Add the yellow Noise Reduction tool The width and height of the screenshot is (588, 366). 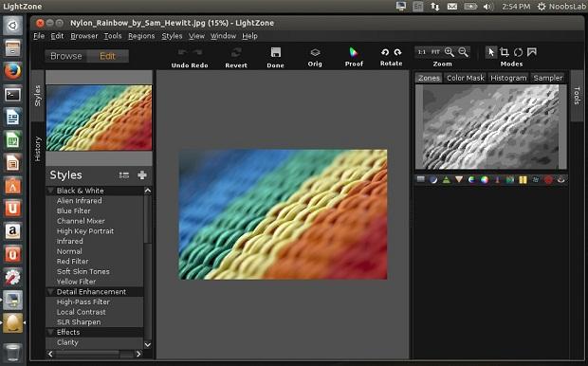click(x=523, y=179)
